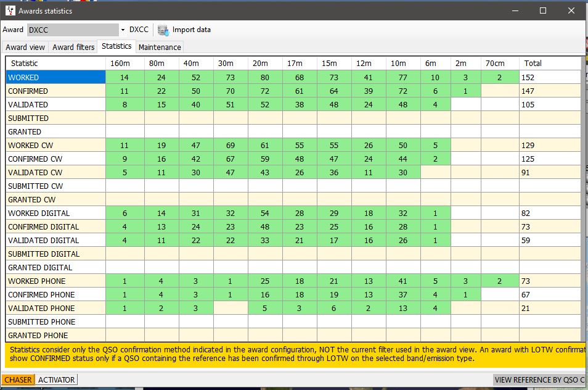Select the GRANTED row label
Screen dimensions: 588x390
pyautogui.click(x=56, y=132)
